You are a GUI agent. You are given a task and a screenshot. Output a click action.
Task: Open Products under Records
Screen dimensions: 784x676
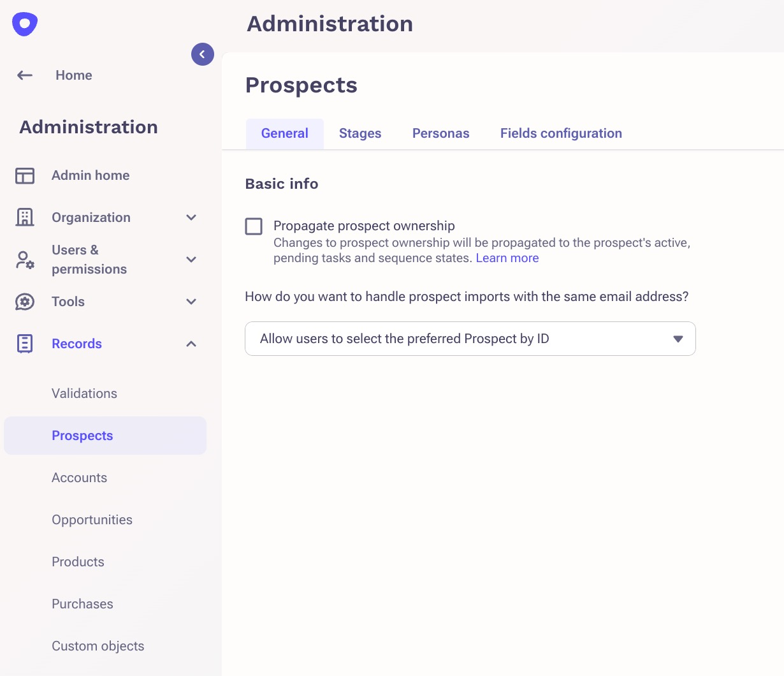click(78, 562)
